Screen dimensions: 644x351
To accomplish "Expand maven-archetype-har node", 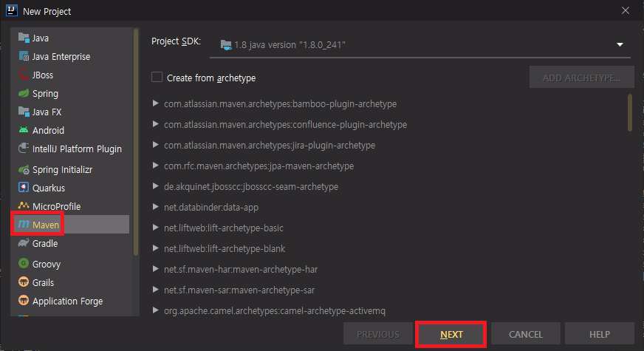I will (x=155, y=269).
